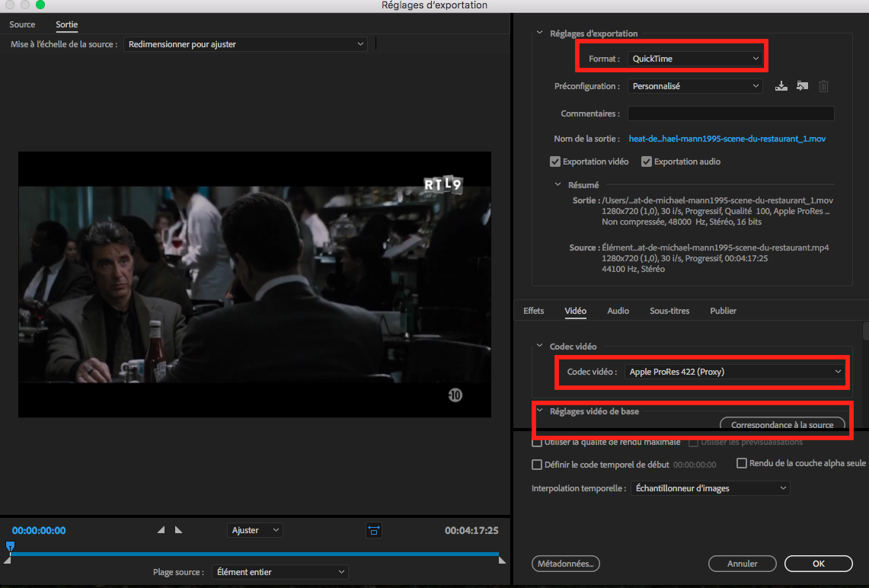The width and height of the screenshot is (869, 588).
Task: Click the Métadonnées button
Action: [x=566, y=564]
